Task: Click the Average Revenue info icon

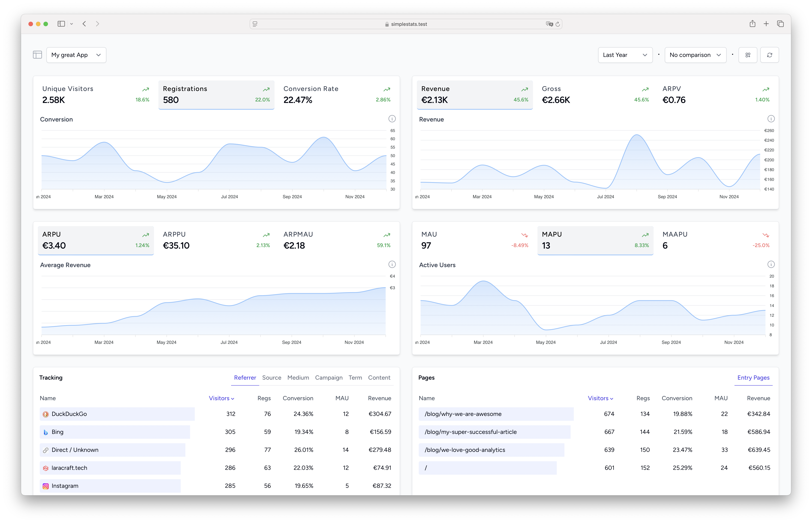Action: click(x=392, y=264)
